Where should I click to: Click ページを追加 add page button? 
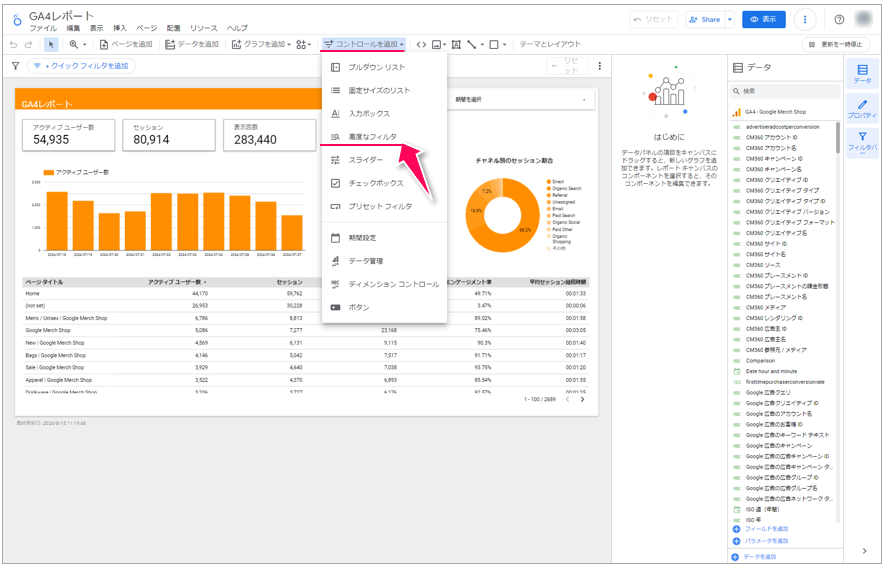point(126,44)
